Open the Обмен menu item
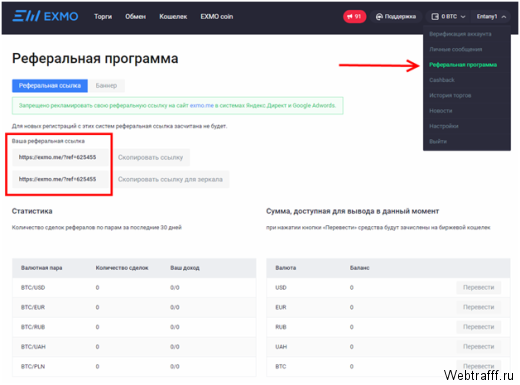The image size is (520, 385). (x=135, y=16)
